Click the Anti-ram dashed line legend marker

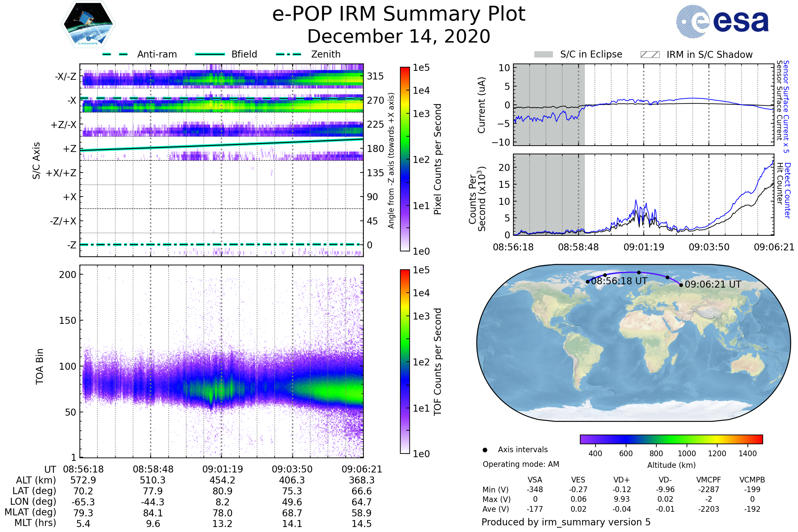coord(115,54)
